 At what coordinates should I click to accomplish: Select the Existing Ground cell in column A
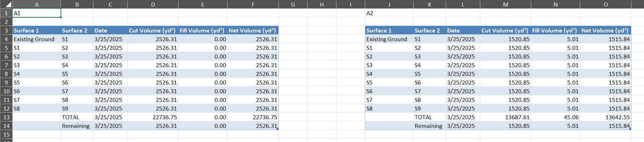pyautogui.click(x=37, y=39)
